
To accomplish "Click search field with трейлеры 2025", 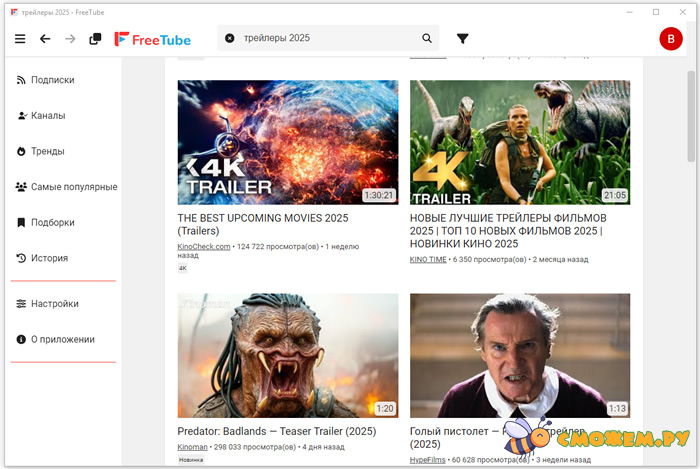I will (x=328, y=38).
